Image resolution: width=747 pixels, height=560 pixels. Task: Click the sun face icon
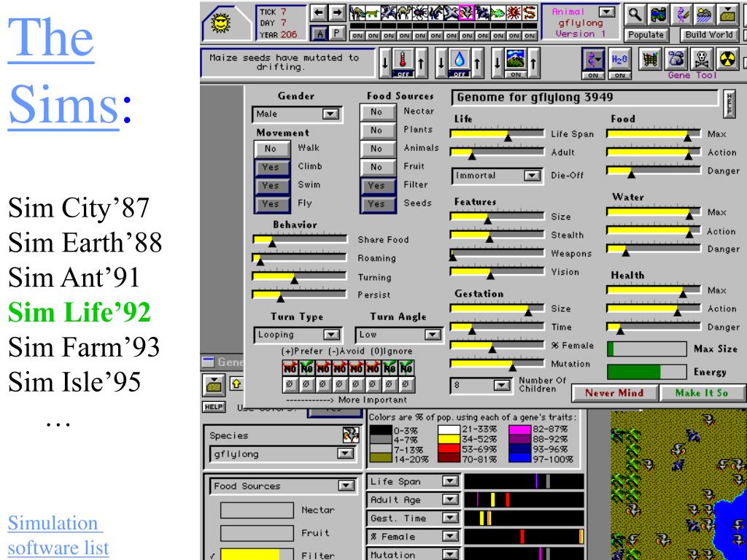point(220,23)
